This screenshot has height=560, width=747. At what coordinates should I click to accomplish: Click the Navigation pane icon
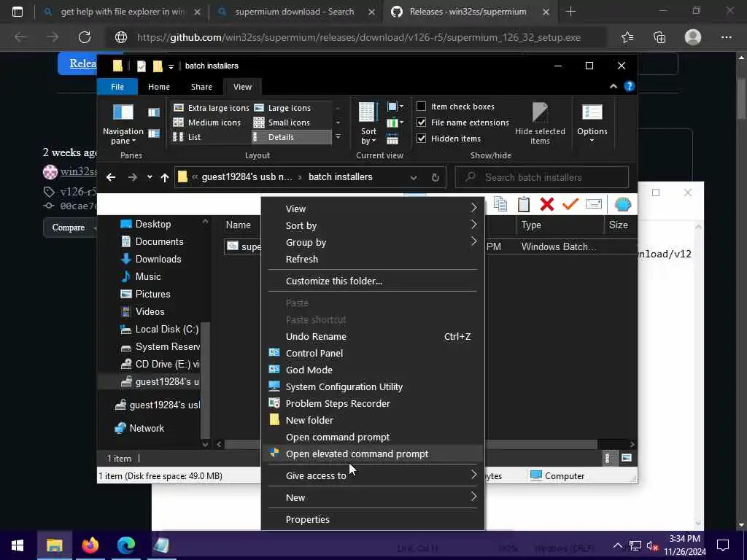click(123, 123)
